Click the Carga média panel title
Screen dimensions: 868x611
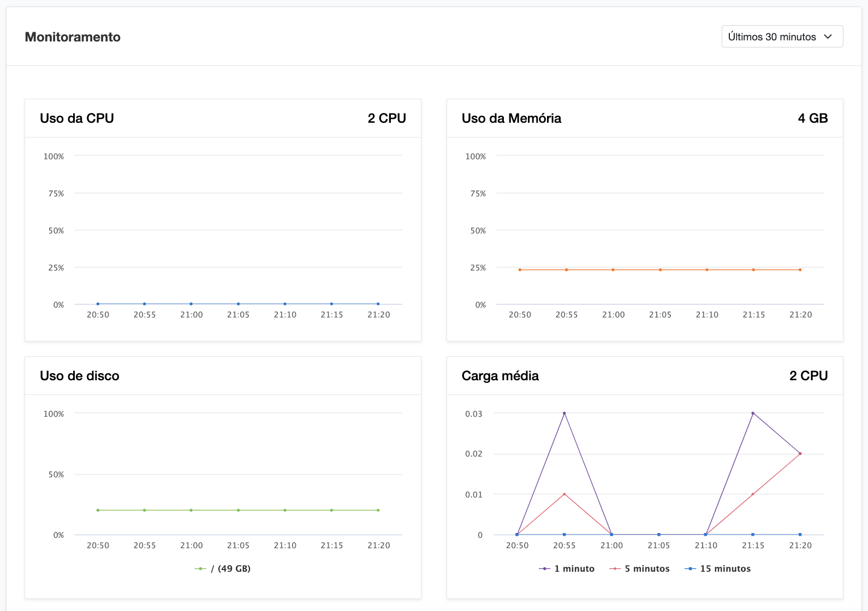[x=500, y=376]
